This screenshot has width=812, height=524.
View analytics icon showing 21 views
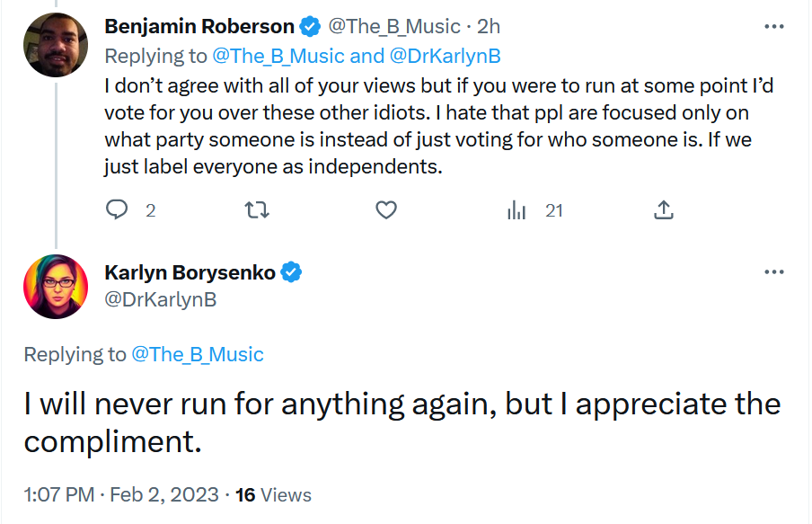516,210
